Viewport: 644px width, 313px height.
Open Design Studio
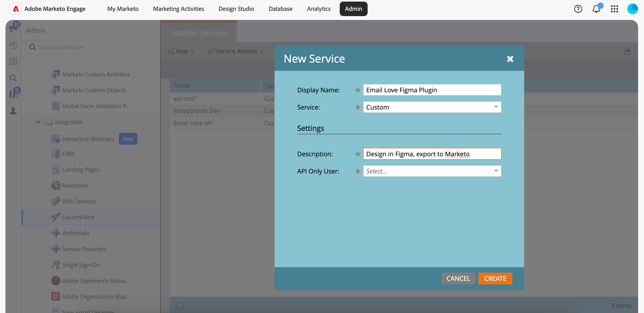coord(236,9)
